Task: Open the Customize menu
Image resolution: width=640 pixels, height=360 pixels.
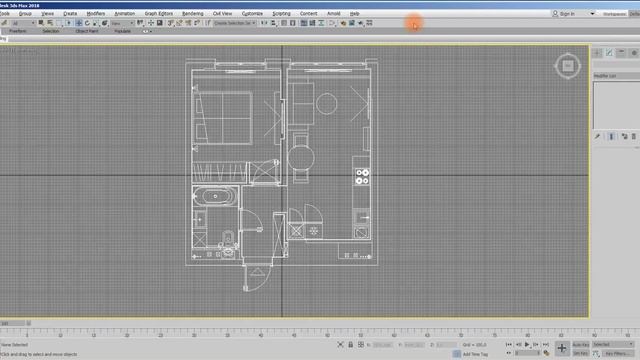Action: pos(252,13)
